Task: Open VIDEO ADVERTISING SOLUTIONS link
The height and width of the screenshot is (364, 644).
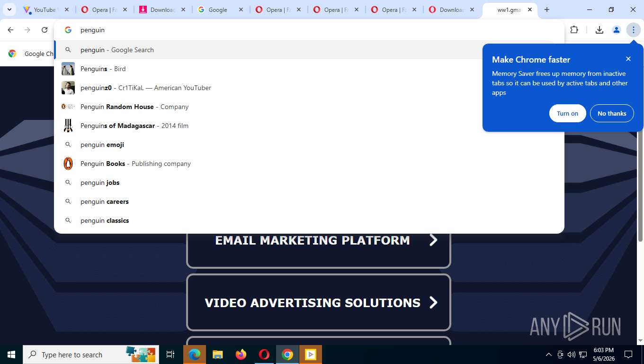Action: [x=319, y=302]
